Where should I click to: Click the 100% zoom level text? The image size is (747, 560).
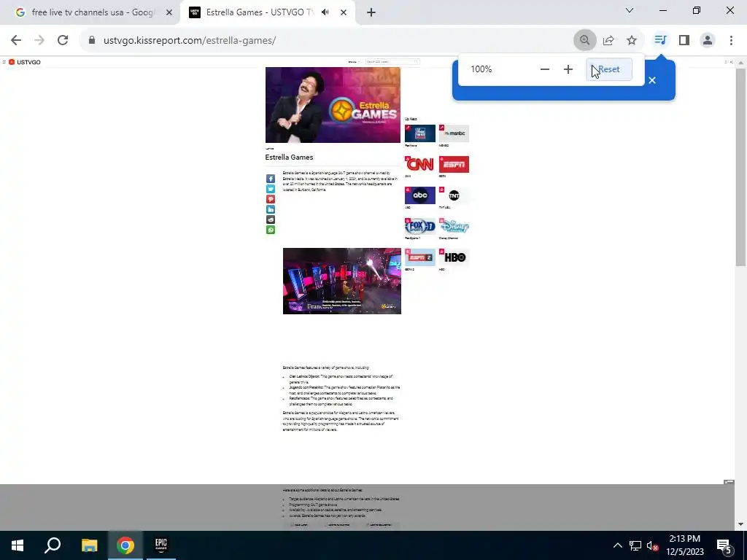point(481,69)
